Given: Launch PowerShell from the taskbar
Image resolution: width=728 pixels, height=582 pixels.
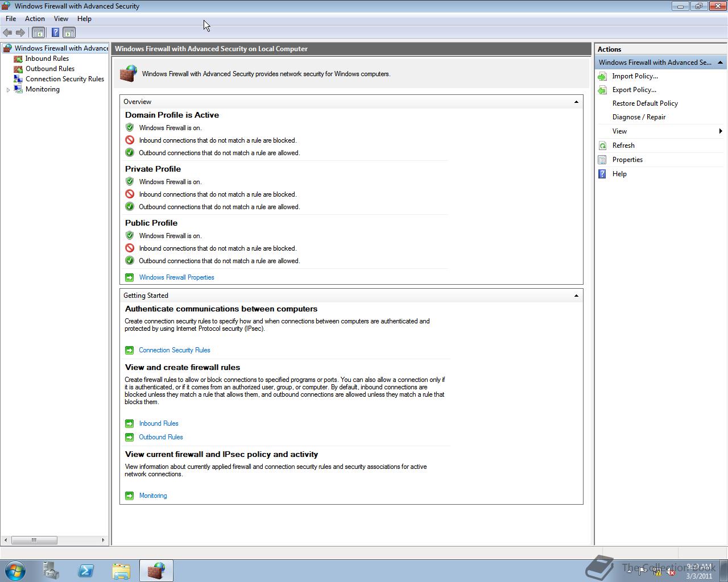Looking at the screenshot, I should 86,571.
